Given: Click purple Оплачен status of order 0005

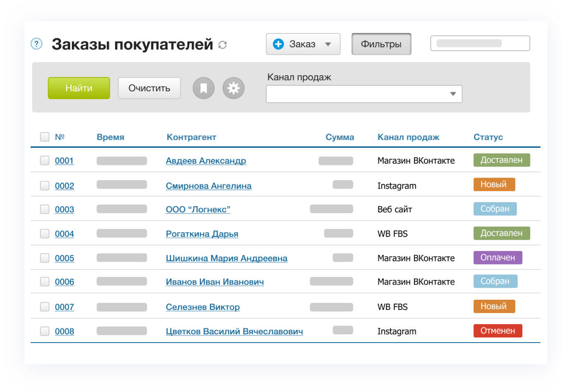Looking at the screenshot, I should 498,258.
